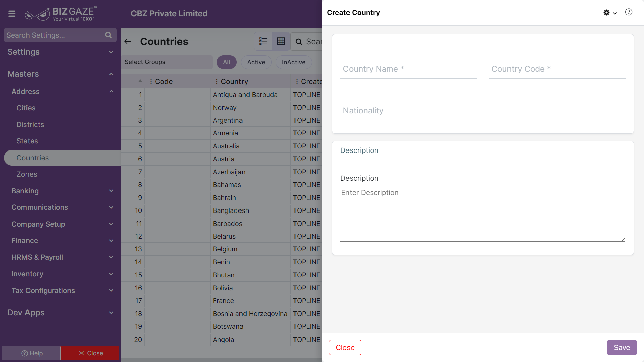Expand the Company Setup group
Screen dimensions: 644x362
pos(111,224)
